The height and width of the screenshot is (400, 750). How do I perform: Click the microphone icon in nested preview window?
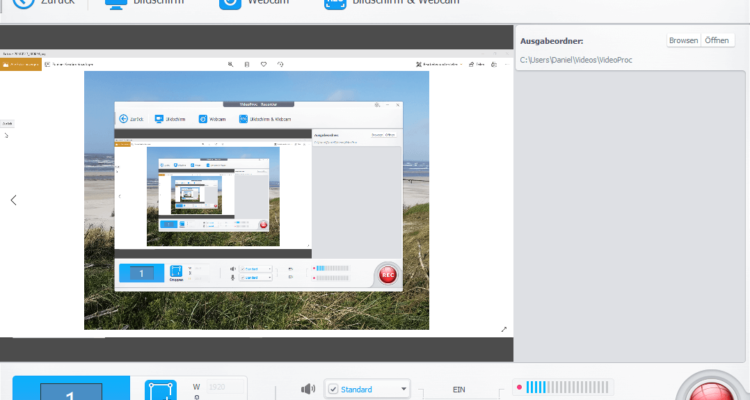pyautogui.click(x=232, y=278)
